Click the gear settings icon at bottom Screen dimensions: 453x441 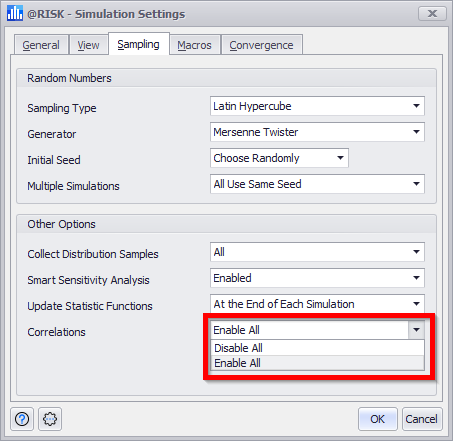(50, 419)
